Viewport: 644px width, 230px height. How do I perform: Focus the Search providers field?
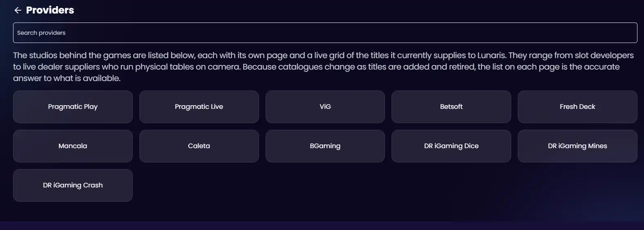[x=325, y=33]
